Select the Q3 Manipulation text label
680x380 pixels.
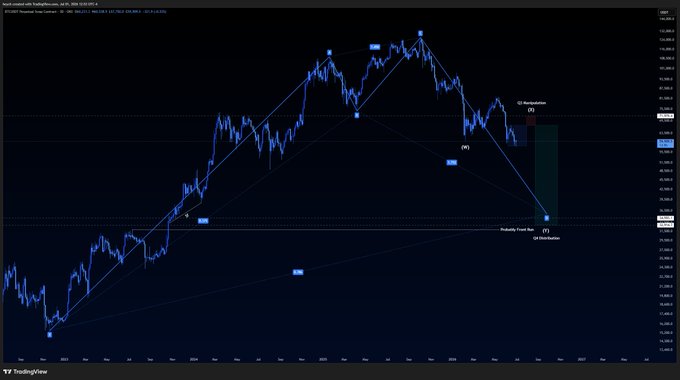pos(531,103)
